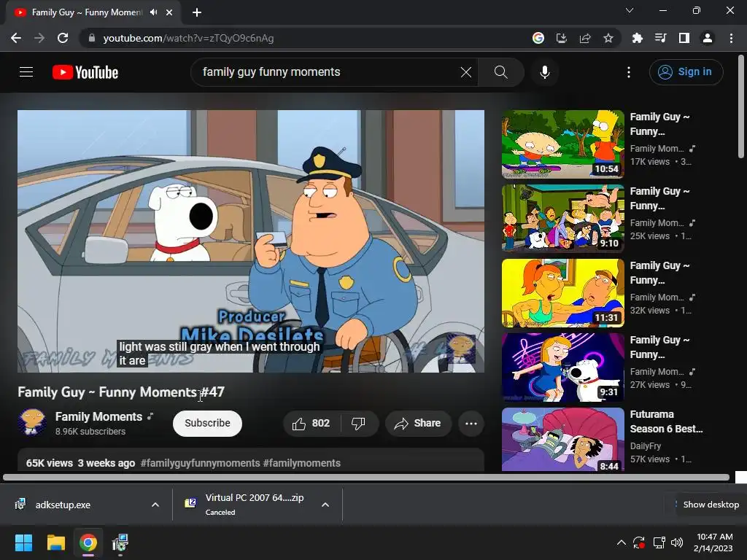Click Sign in button
The width and height of the screenshot is (747, 560).
click(x=686, y=72)
